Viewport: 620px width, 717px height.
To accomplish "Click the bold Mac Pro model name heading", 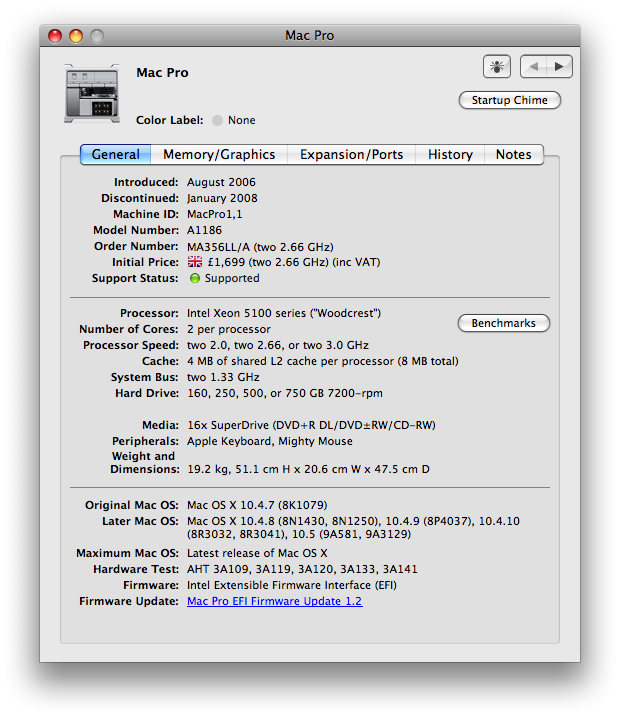I will pyautogui.click(x=162, y=73).
